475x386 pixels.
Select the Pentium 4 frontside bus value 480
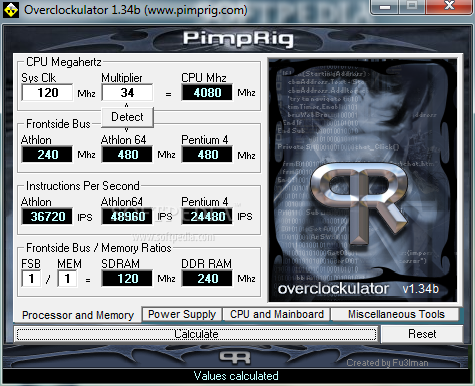(x=207, y=154)
